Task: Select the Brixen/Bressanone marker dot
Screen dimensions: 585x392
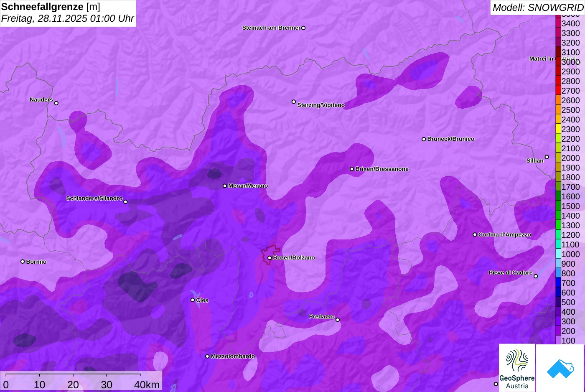Action: 352,169
